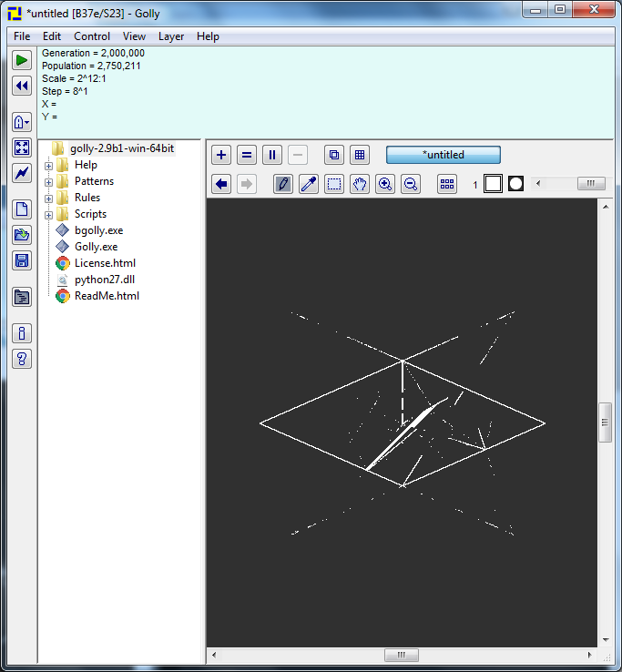
Task: Open a pattern file with the folder icon
Action: (x=22, y=235)
